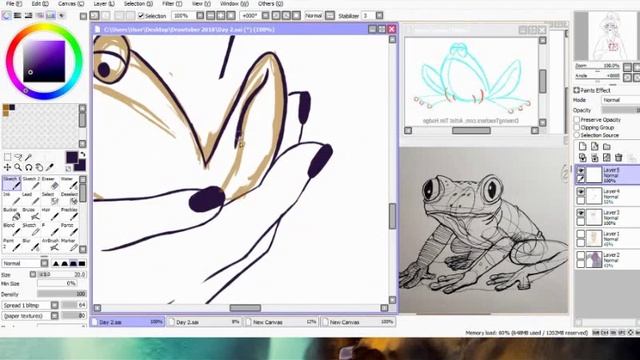Select the Color Picker eyedropper tool
The image size is (640, 360).
pyautogui.click(x=50, y=167)
